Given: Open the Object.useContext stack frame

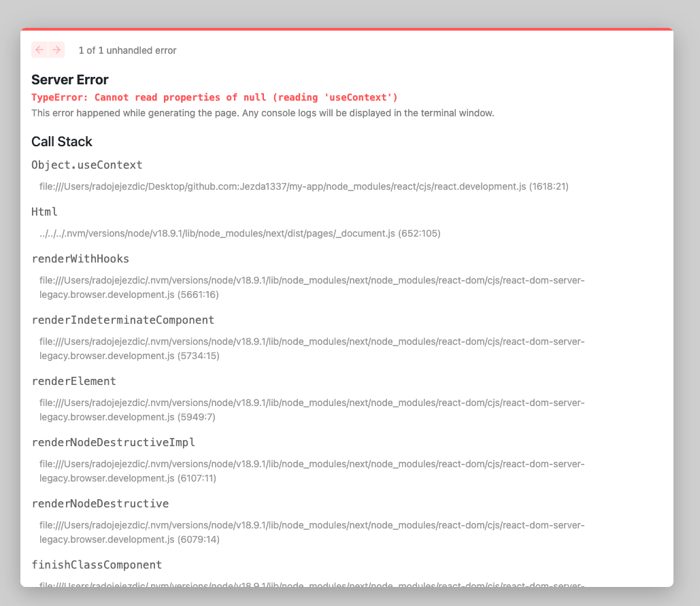Looking at the screenshot, I should (87, 165).
